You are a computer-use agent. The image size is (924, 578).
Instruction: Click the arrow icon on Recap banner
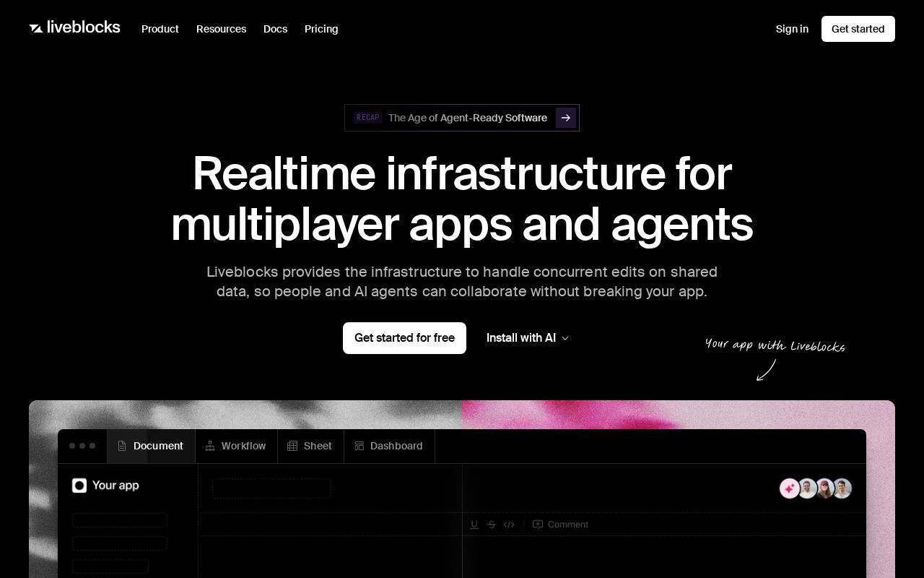click(566, 118)
